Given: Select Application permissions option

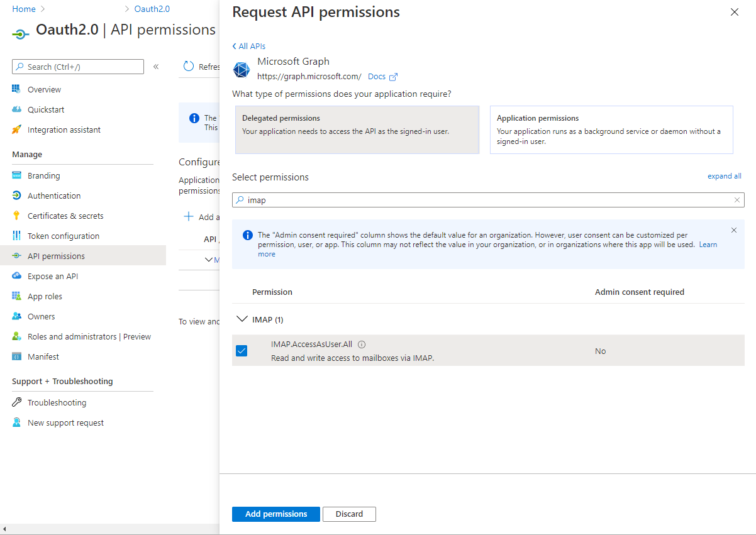Looking at the screenshot, I should coord(611,130).
